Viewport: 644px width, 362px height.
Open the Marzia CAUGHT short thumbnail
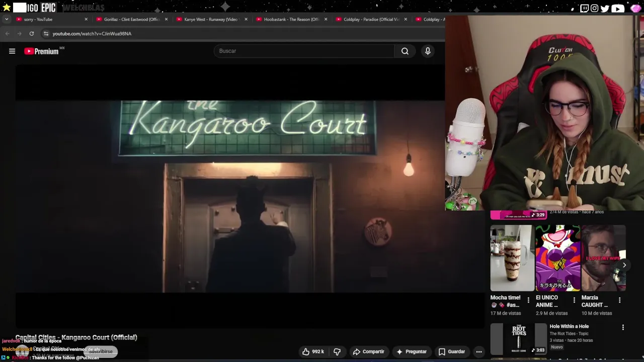pos(603,258)
